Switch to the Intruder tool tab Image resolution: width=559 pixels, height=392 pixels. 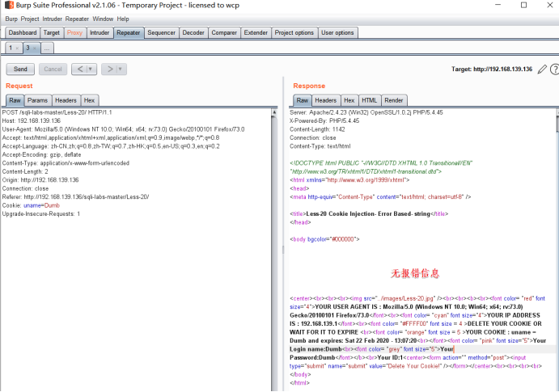point(100,33)
